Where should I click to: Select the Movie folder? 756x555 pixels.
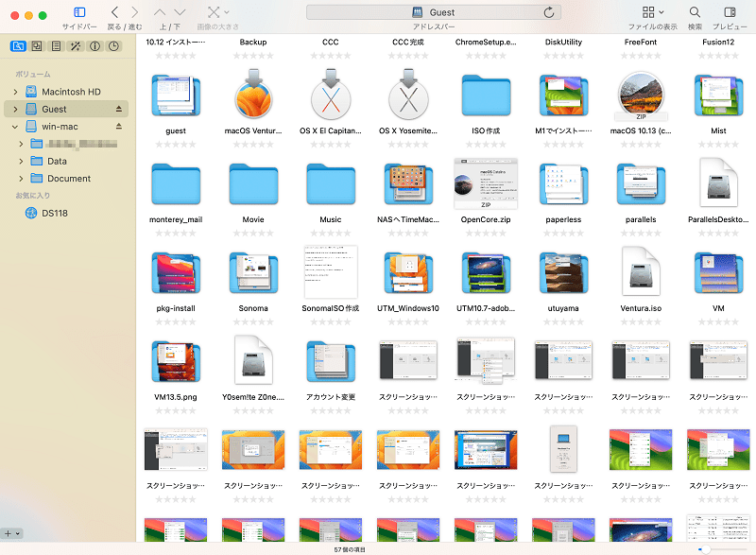pos(253,183)
